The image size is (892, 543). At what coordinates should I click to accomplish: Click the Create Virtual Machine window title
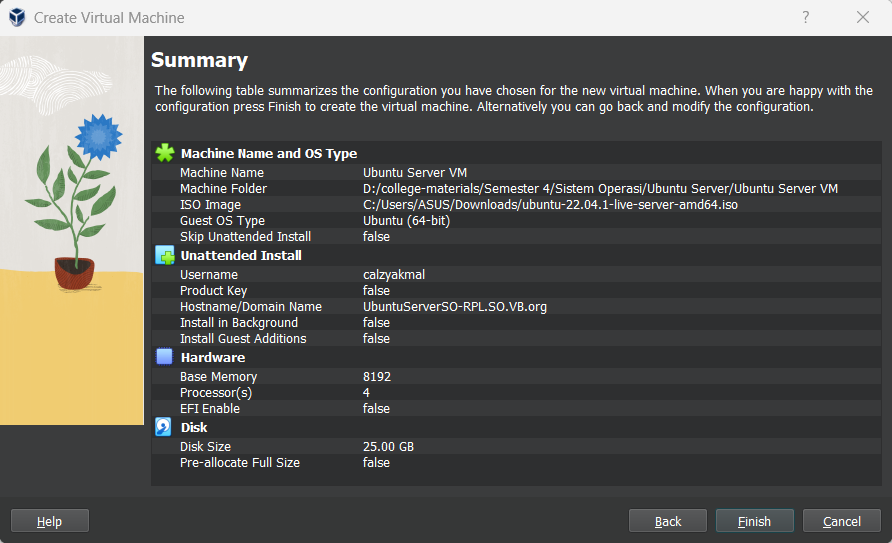point(109,18)
